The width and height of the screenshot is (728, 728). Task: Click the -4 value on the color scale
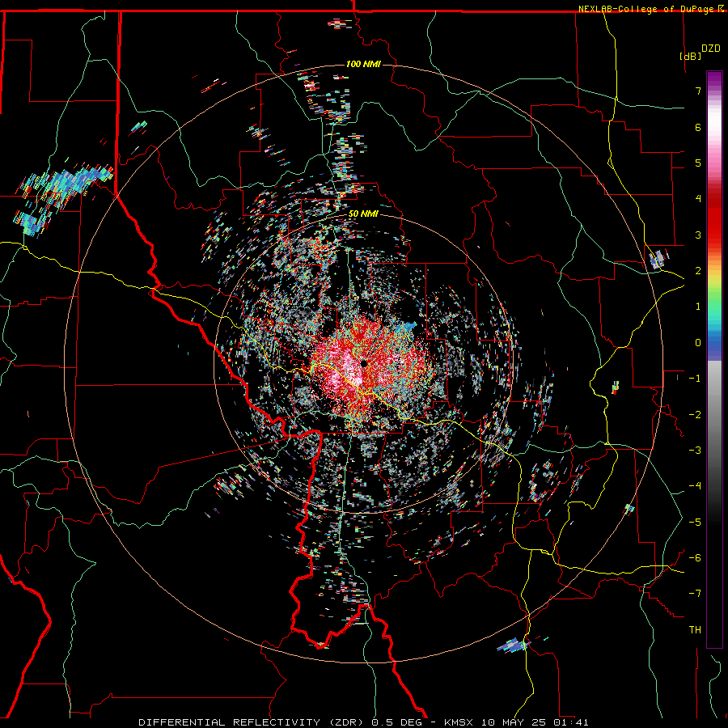695,486
